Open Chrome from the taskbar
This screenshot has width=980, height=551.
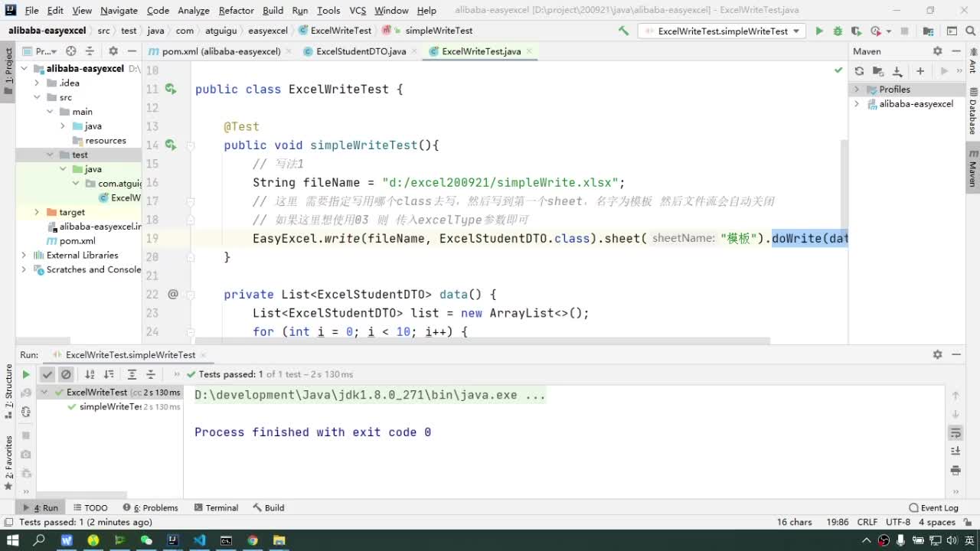point(253,540)
